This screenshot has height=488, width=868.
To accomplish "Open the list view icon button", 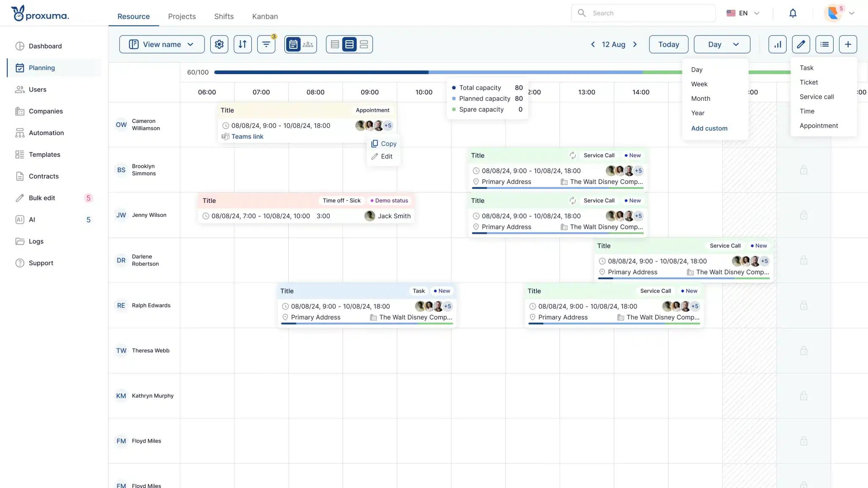I will 824,44.
